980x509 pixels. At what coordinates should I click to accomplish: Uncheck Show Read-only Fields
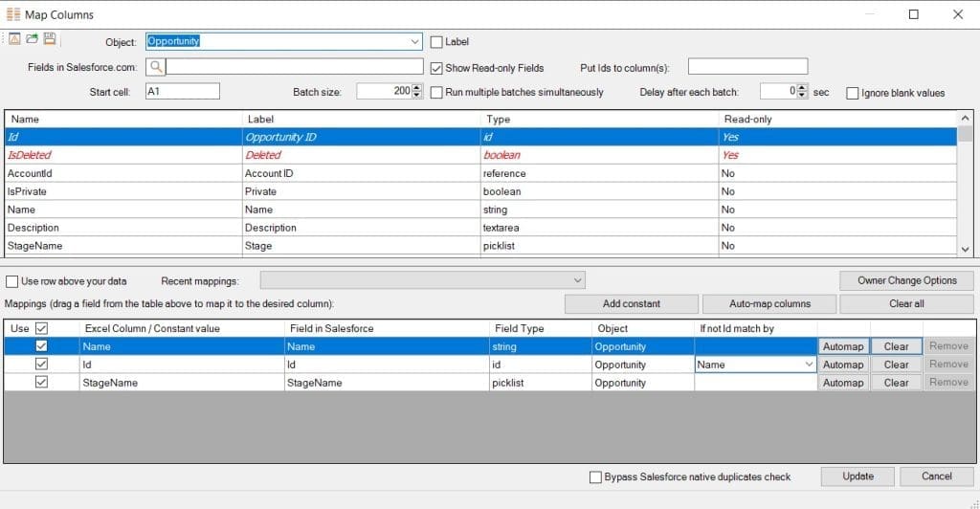436,68
